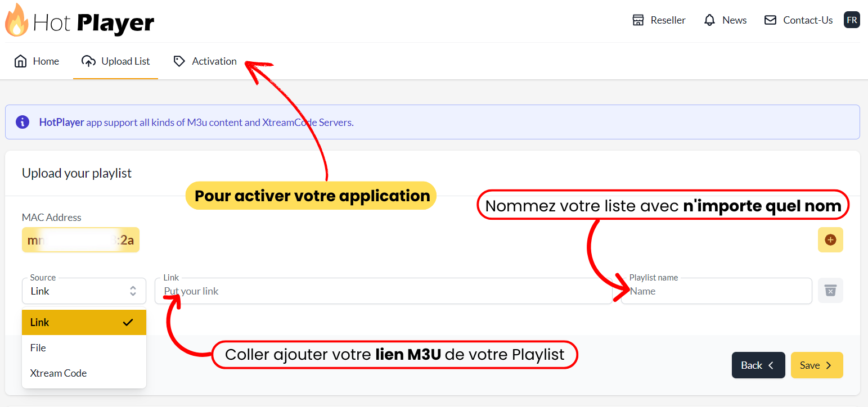Click the Home house icon
868x407 pixels.
point(21,61)
